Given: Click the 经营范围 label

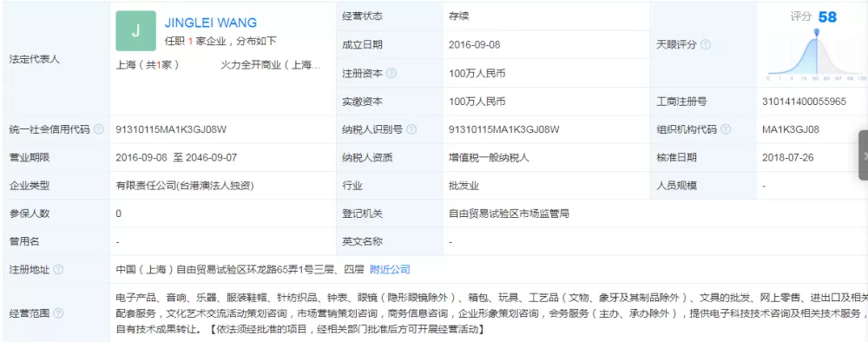Looking at the screenshot, I should pyautogui.click(x=30, y=313).
